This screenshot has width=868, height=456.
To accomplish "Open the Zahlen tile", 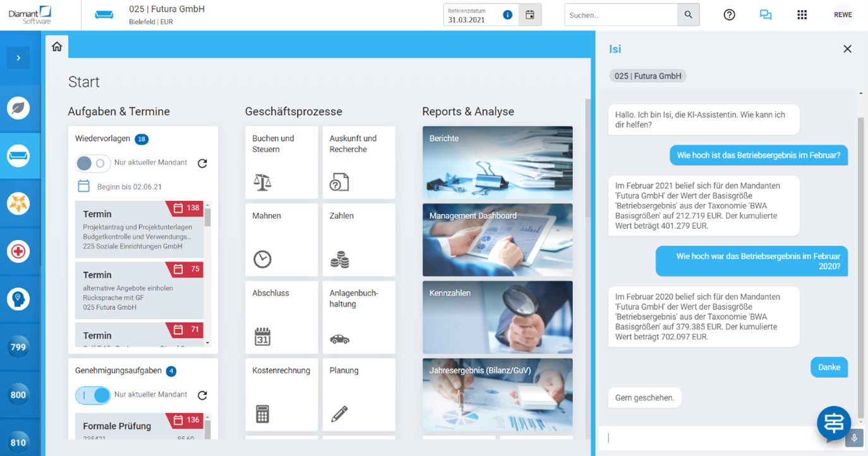I will tap(359, 240).
